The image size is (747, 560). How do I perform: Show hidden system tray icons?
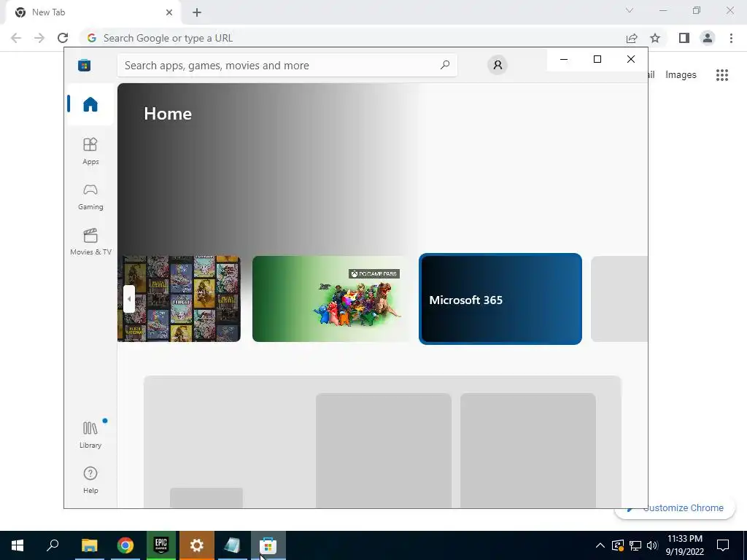point(600,545)
